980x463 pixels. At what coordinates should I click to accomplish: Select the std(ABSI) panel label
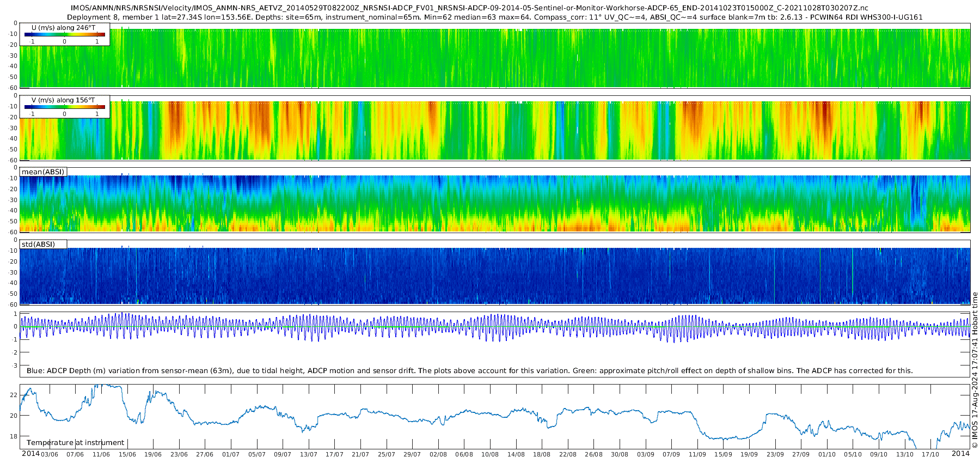43,244
